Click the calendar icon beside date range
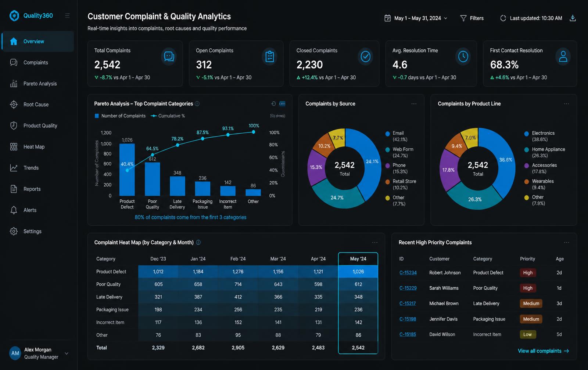 click(x=387, y=18)
